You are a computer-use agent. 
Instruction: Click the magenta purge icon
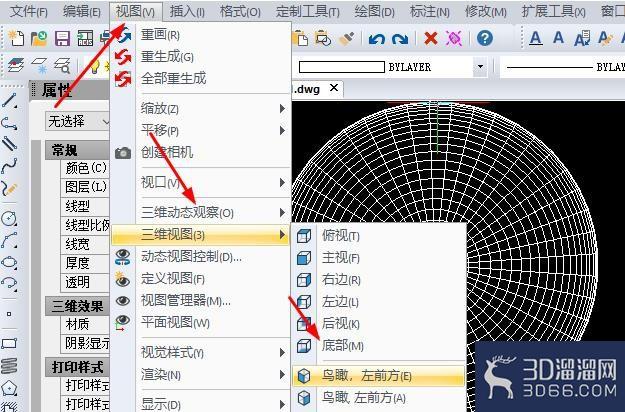tap(454, 39)
